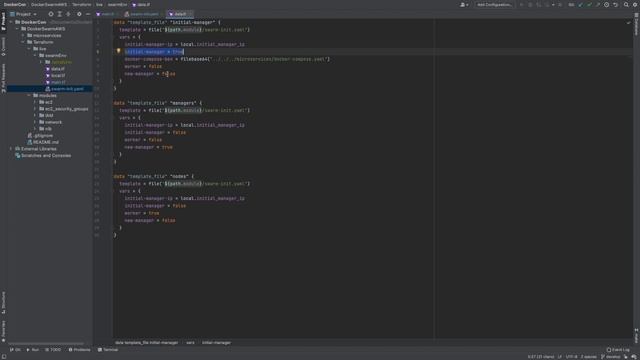Image resolution: width=640 pixels, height=360 pixels.
Task: Click develop git branch widget in status bar
Action: (611, 357)
